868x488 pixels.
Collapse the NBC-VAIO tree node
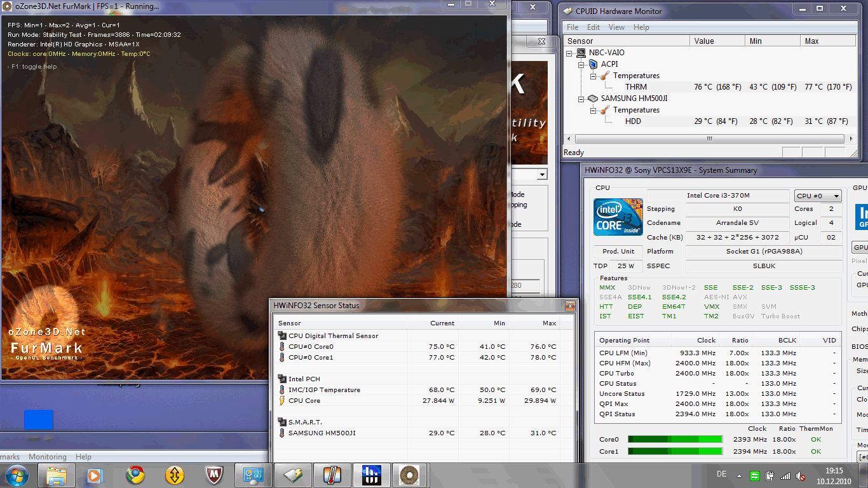(x=570, y=53)
